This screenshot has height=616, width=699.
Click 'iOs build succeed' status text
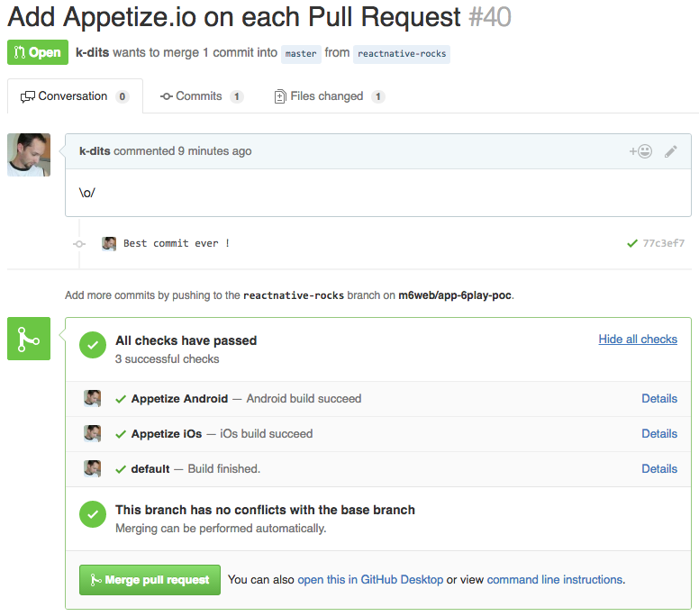click(266, 434)
